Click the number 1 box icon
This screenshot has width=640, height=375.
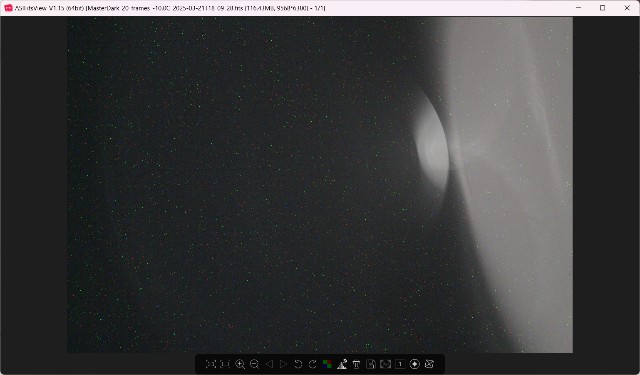click(400, 364)
